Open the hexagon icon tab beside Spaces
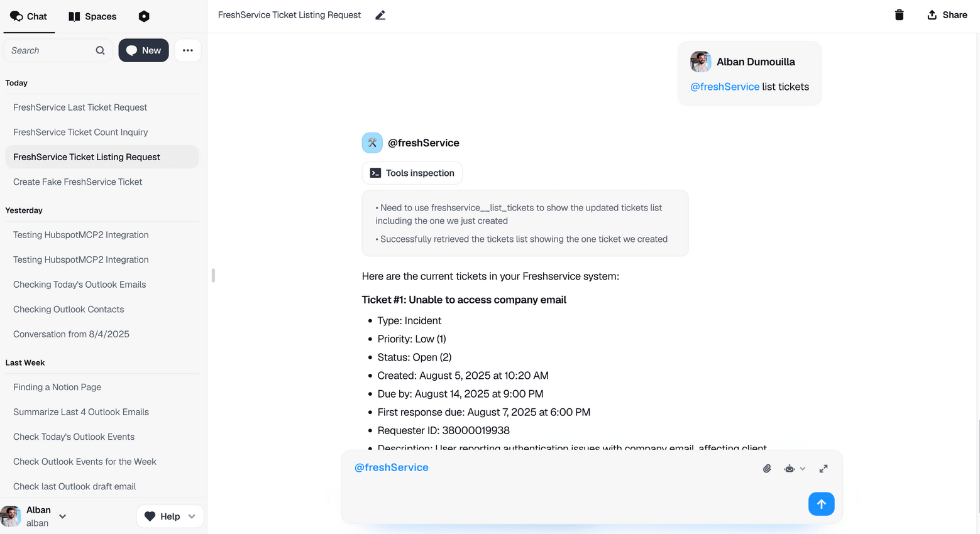This screenshot has width=980, height=534. [x=144, y=16]
